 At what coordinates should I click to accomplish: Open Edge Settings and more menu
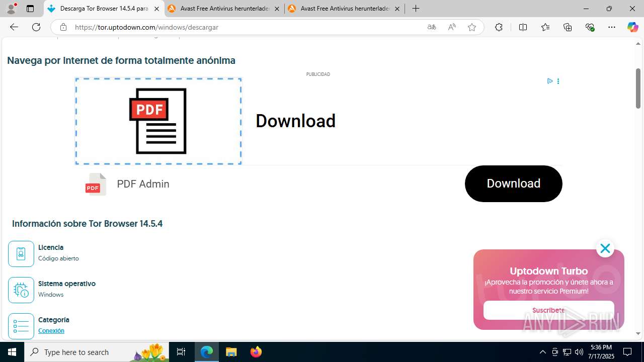(612, 27)
